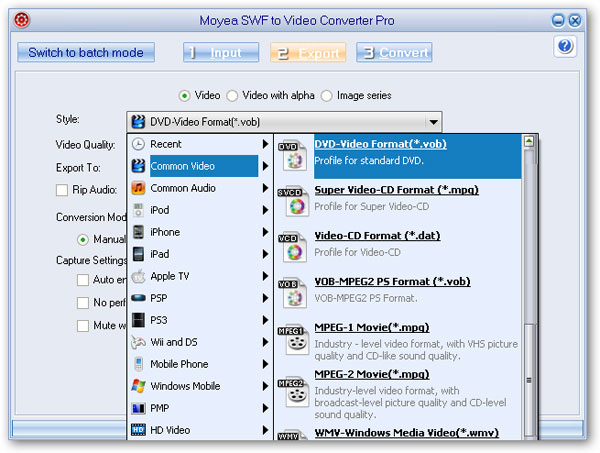Screen dimensions: 600x453
Task: Expand the iPod submenu arrow
Action: 265,210
